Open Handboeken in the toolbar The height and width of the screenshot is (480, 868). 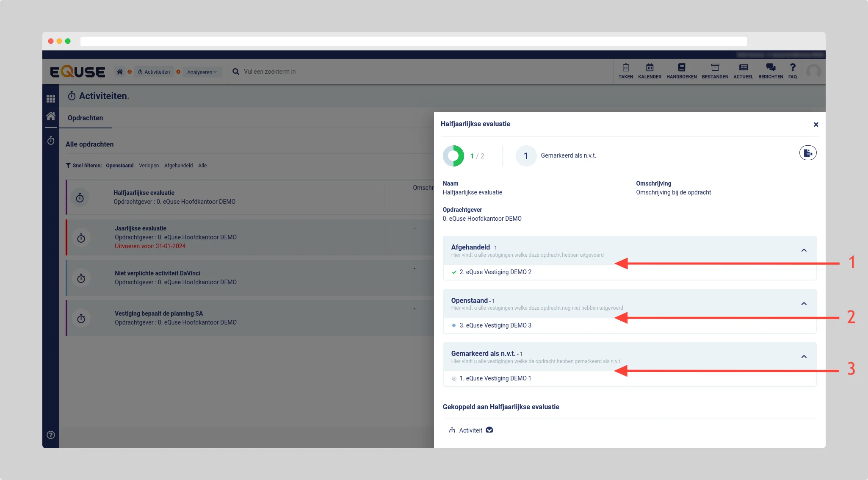click(x=681, y=71)
